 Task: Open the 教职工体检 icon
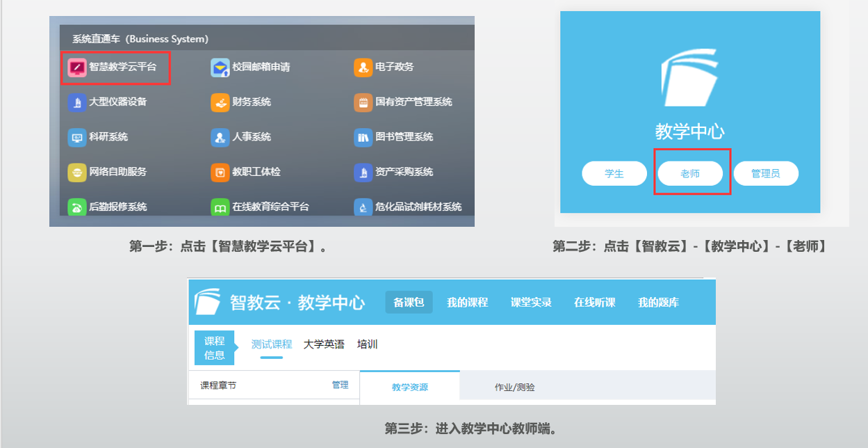click(x=220, y=172)
